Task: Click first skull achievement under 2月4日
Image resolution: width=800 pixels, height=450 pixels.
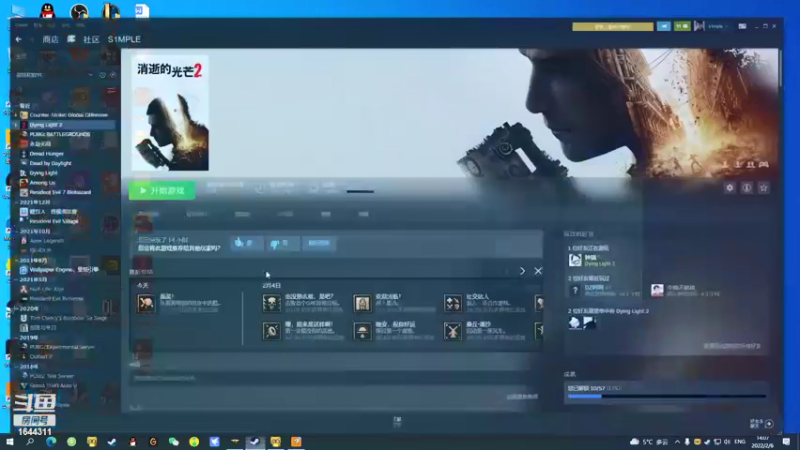Action: (x=271, y=303)
